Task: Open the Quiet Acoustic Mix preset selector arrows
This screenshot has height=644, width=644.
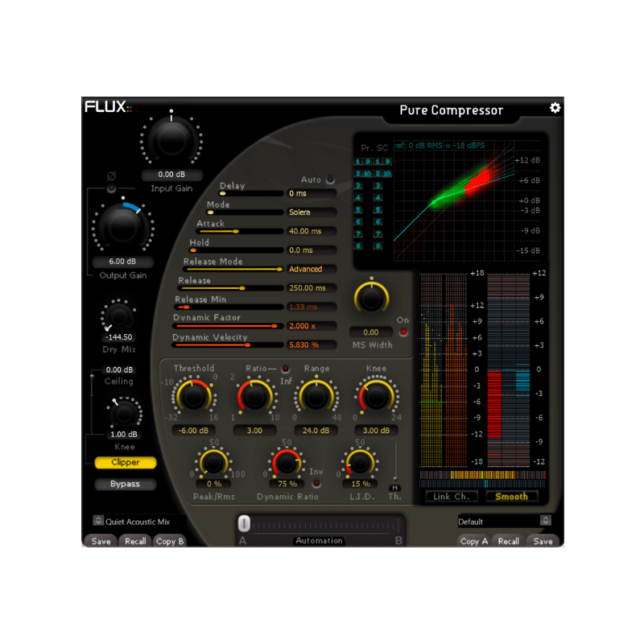Action: (x=98, y=520)
